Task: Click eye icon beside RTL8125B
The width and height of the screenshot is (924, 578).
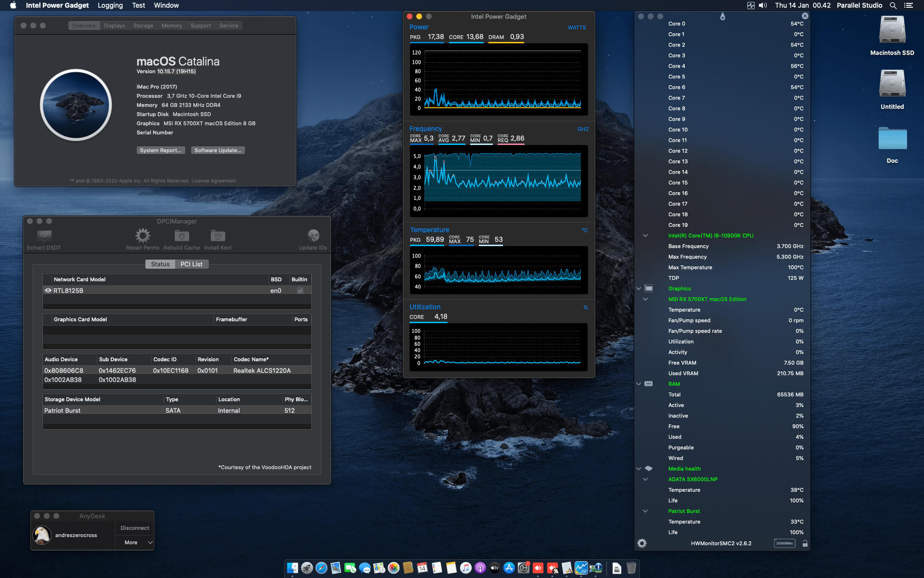Action: [48, 290]
